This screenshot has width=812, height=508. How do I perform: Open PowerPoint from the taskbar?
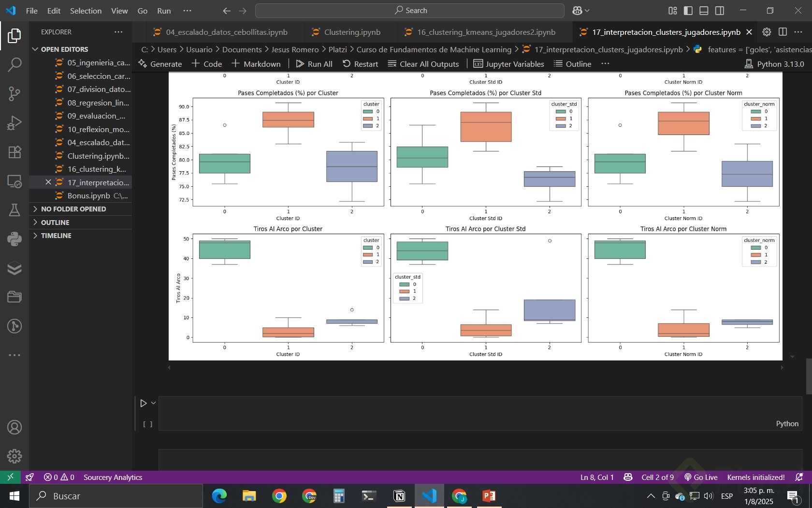click(489, 496)
